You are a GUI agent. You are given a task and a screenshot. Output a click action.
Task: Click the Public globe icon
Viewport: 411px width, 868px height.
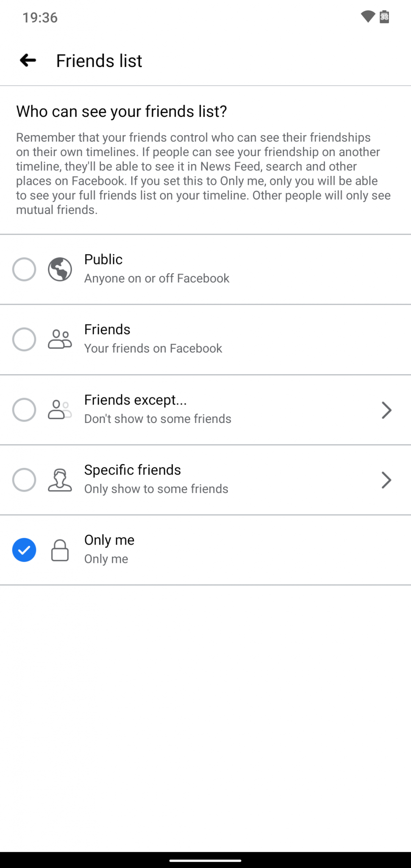[60, 269]
